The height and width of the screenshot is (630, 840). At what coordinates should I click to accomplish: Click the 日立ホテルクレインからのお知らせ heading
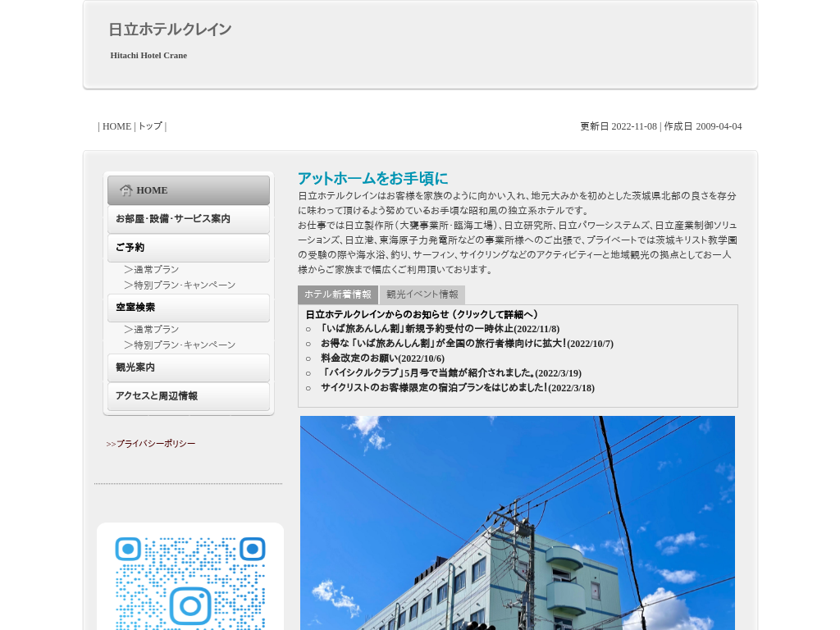click(x=422, y=314)
